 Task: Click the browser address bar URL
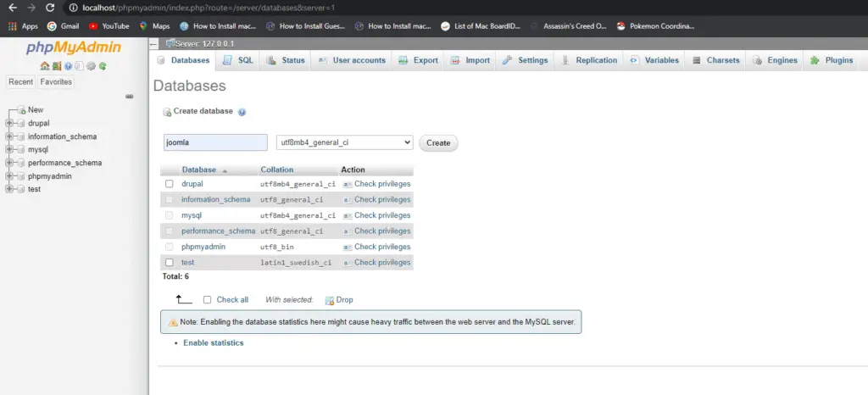pyautogui.click(x=209, y=8)
